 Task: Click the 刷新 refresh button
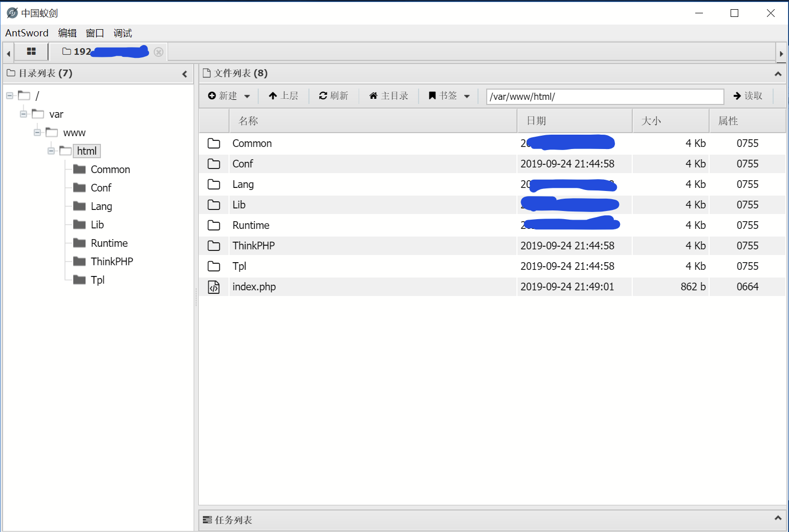click(334, 96)
